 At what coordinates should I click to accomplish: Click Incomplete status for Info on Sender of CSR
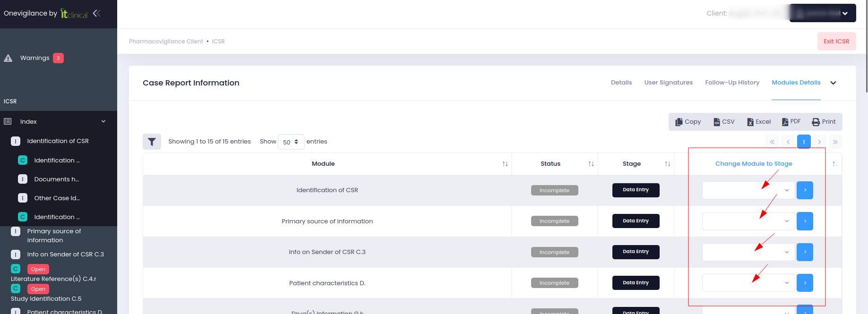[554, 252]
